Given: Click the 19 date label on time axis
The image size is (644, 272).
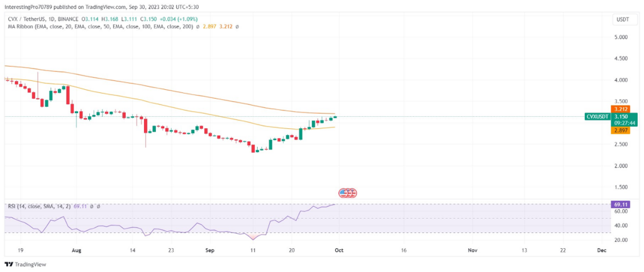Looking at the screenshot, I should pyautogui.click(x=21, y=250).
